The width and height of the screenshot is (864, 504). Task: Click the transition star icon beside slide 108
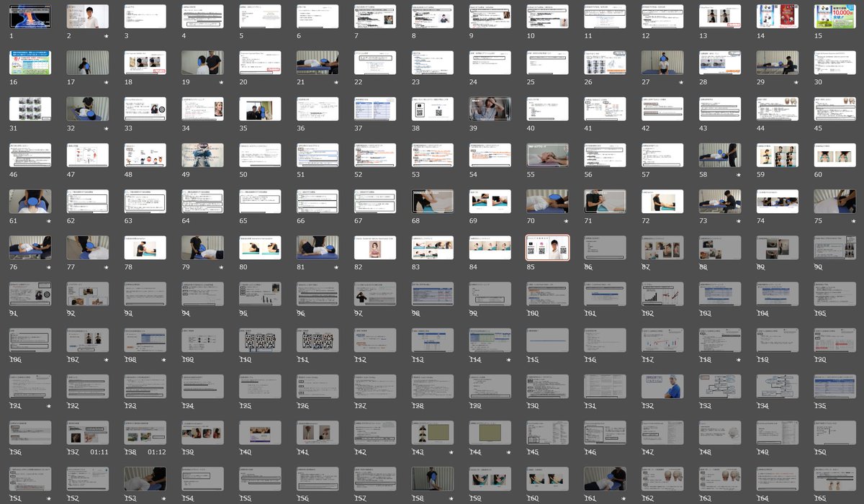click(163, 359)
